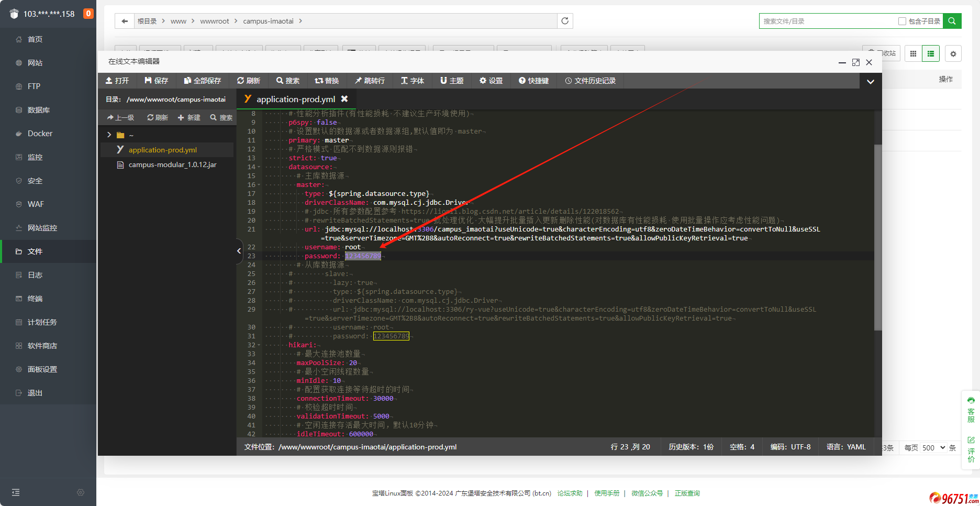This screenshot has height=506, width=980.
Task: Open the 论坛求助 forum link
Action: click(x=570, y=493)
